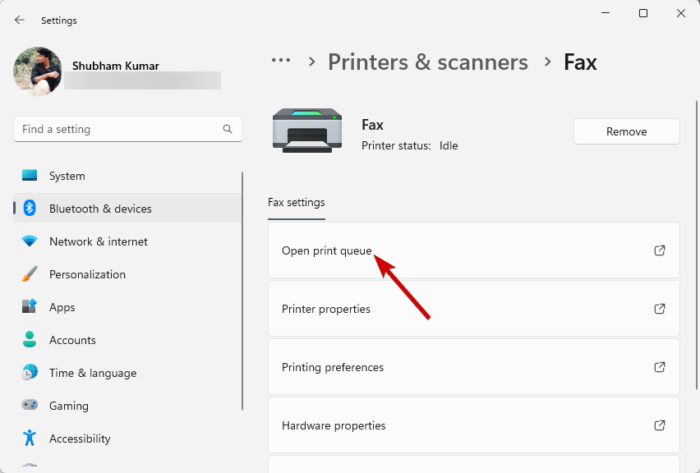Image resolution: width=700 pixels, height=473 pixels.
Task: Open System settings from the sidebar
Action: click(127, 176)
